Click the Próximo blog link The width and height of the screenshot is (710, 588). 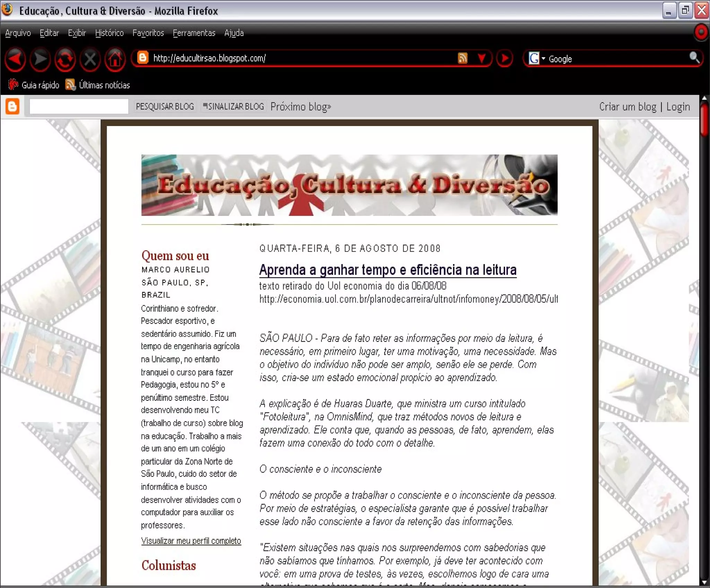coord(301,106)
